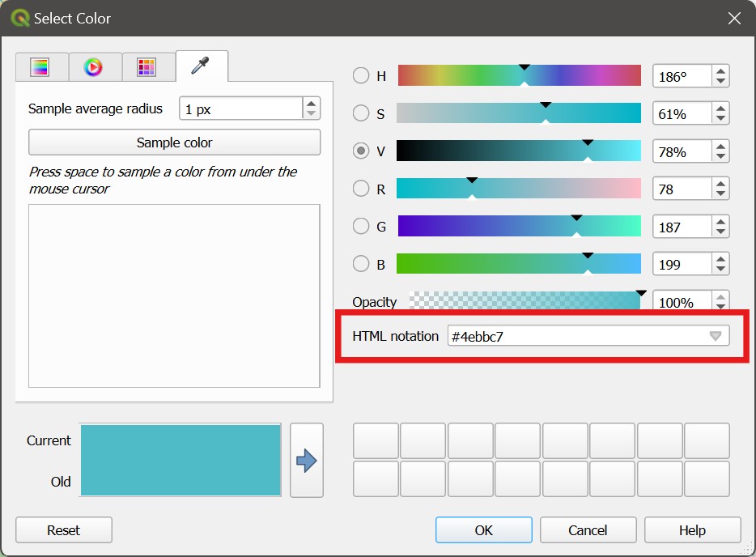
Task: Click the Cancel button
Action: click(x=588, y=530)
